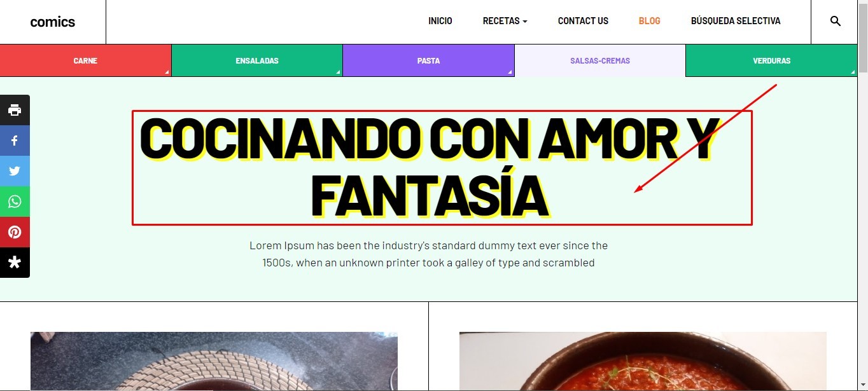Pin page on Pinterest
Image resolution: width=868 pixels, height=391 pixels.
click(15, 232)
